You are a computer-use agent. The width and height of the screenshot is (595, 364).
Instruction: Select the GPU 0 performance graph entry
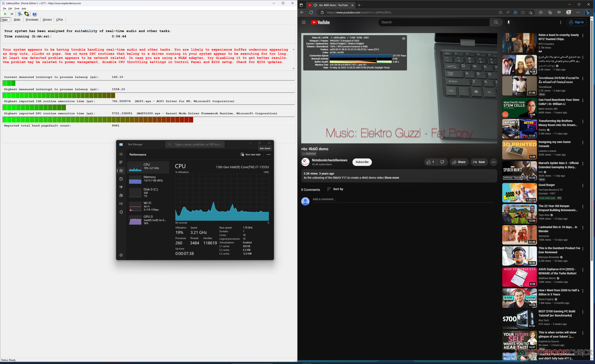pos(148,220)
